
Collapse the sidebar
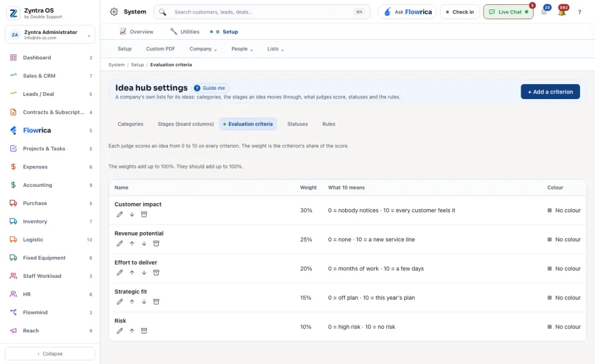click(x=50, y=353)
